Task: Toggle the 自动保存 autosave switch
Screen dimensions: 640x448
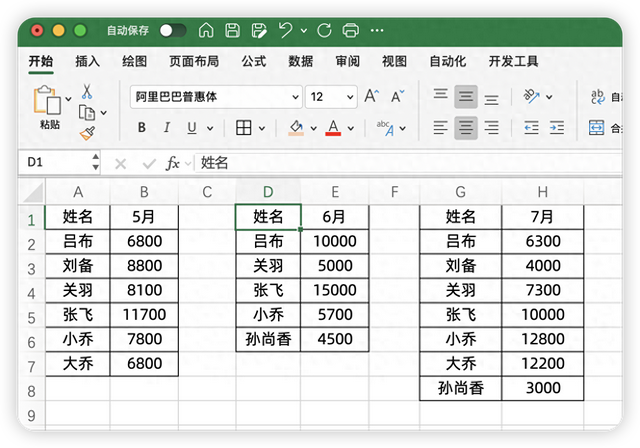Action: (172, 31)
